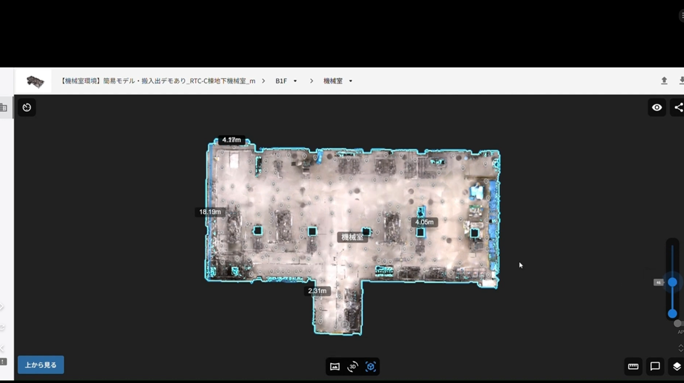Click the 18.19m dimension label
Image resolution: width=684 pixels, height=383 pixels.
tap(210, 212)
